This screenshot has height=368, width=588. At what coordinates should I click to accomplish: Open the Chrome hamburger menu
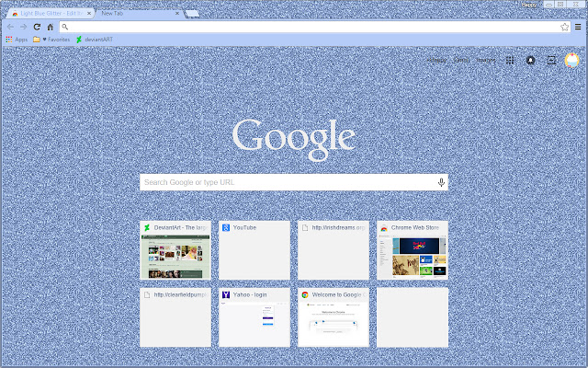pos(578,27)
